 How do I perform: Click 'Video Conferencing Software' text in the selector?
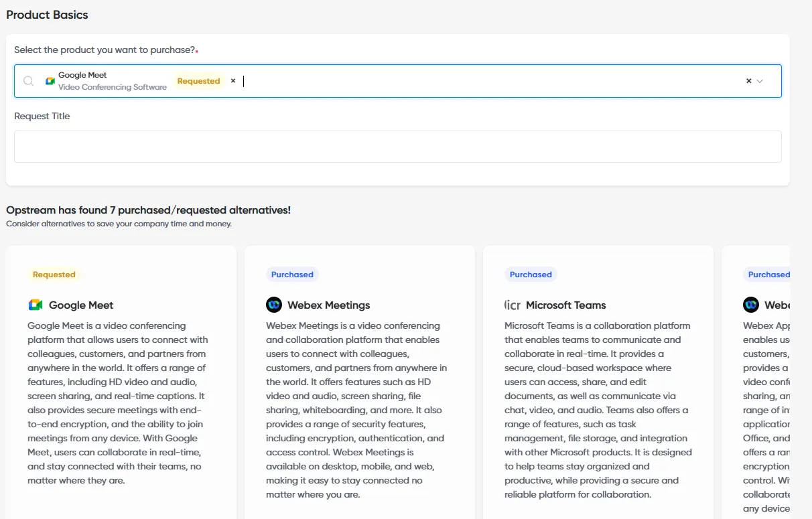(x=113, y=87)
